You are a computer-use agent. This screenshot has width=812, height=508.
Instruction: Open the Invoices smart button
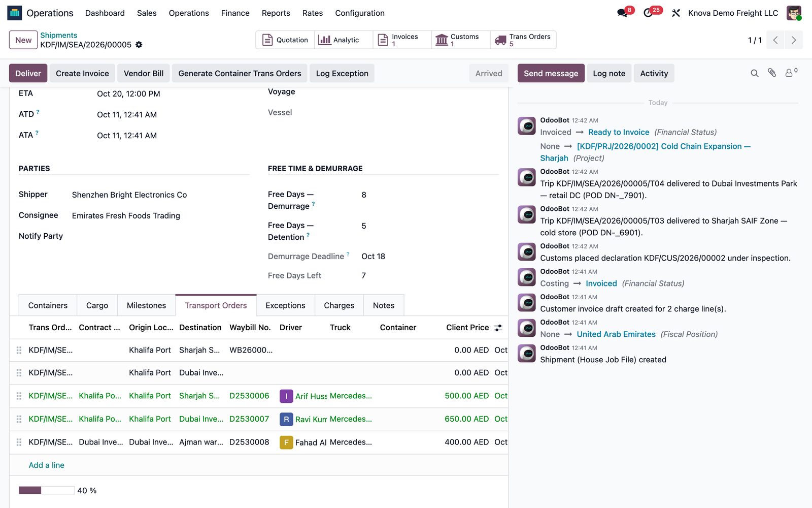point(402,40)
